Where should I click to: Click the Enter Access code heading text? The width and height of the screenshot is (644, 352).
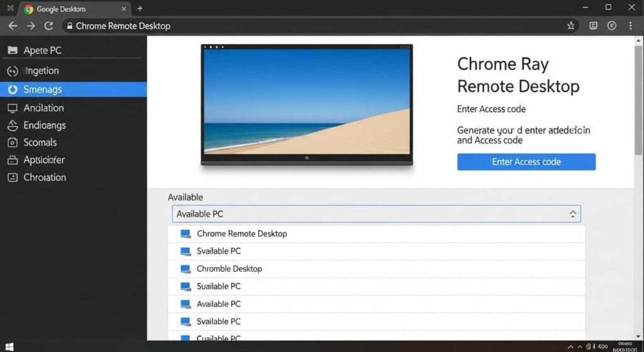pos(491,110)
